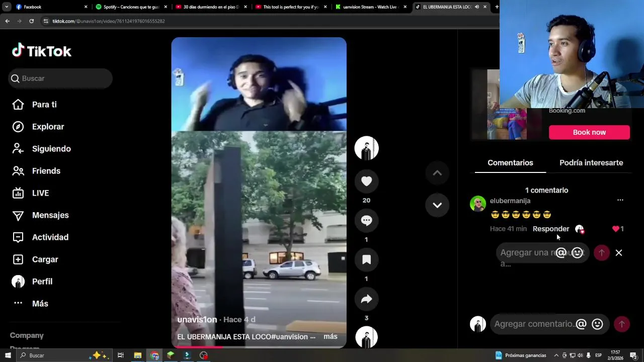This screenshot has height=362, width=644.
Task: Open a new browser tab
Action: [497, 7]
